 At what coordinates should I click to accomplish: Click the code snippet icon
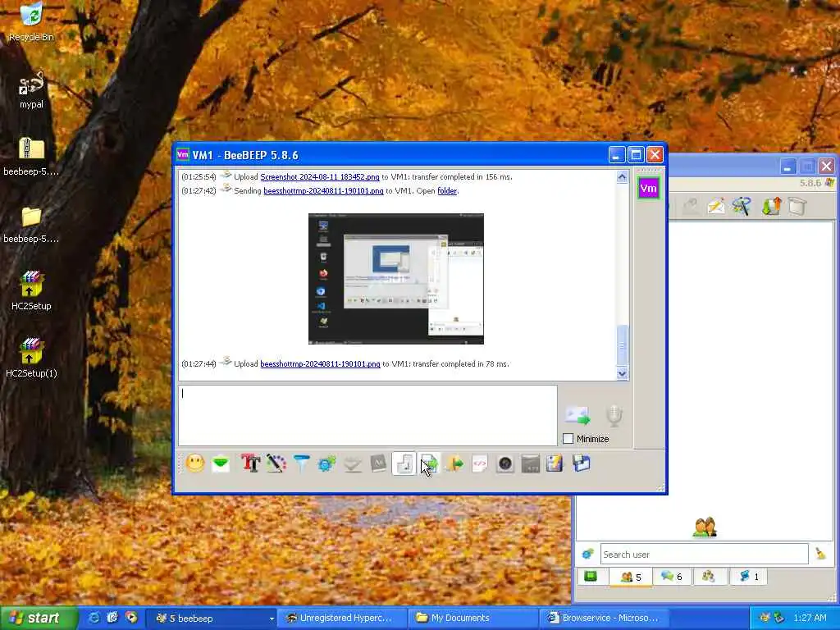(480, 463)
